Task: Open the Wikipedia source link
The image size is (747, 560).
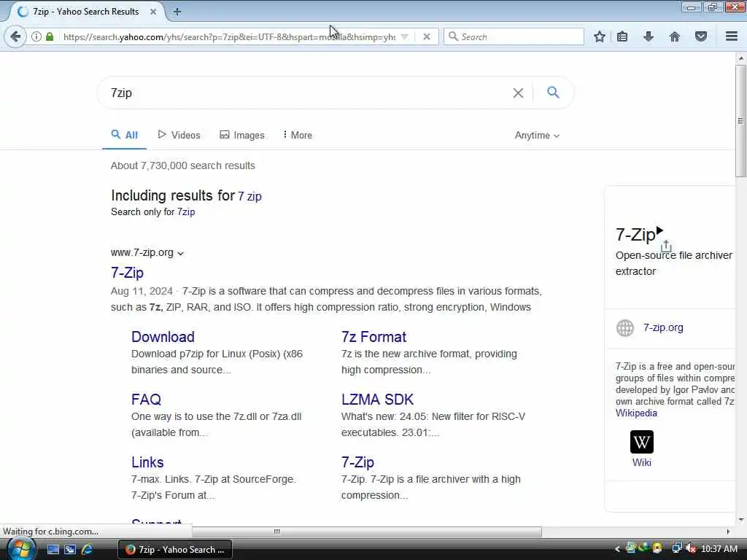Action: (x=636, y=413)
